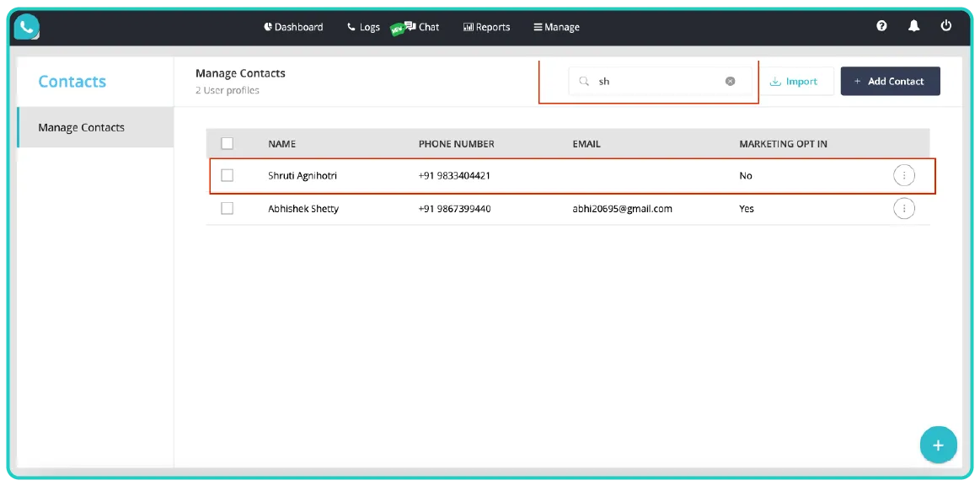Click the MARKETING OPT IN column header
Image resolution: width=980 pixels, height=491 pixels.
click(783, 144)
